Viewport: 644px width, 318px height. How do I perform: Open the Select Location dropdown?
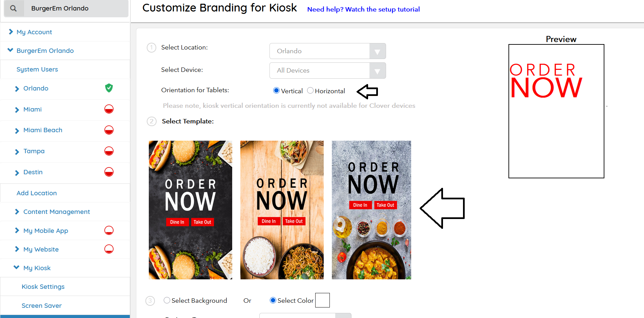[x=327, y=51]
